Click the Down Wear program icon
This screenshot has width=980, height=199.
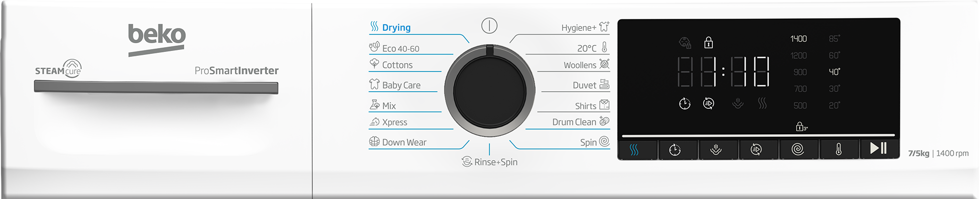click(x=374, y=142)
